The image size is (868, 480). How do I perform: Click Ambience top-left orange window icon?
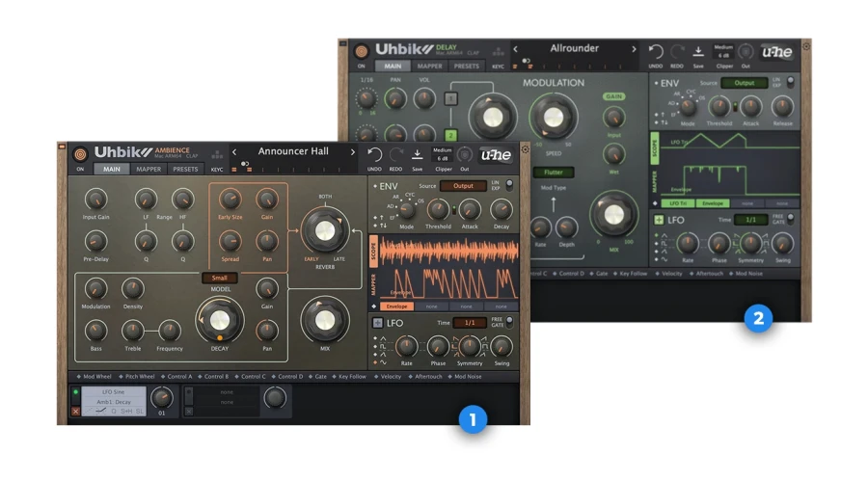[62, 147]
